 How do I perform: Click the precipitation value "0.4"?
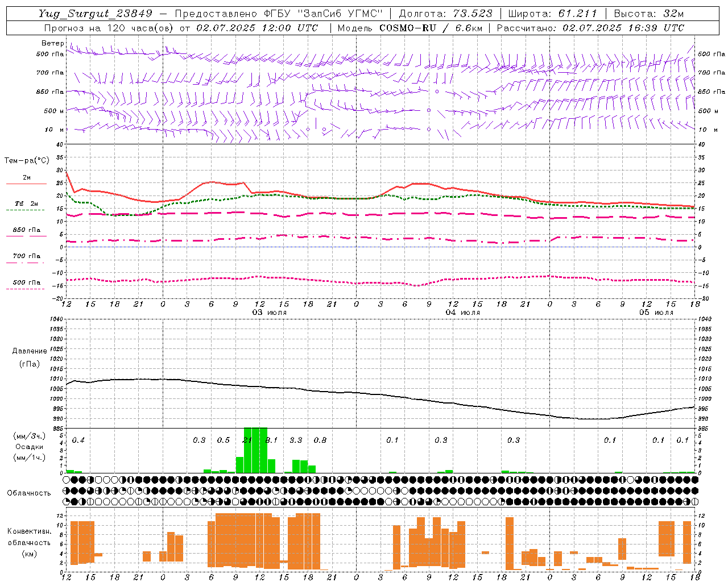point(78,440)
